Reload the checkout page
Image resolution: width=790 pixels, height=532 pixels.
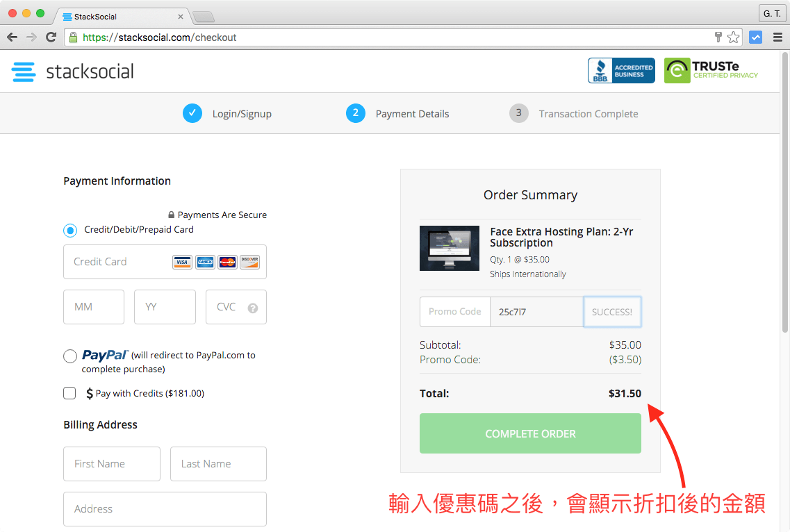point(51,38)
